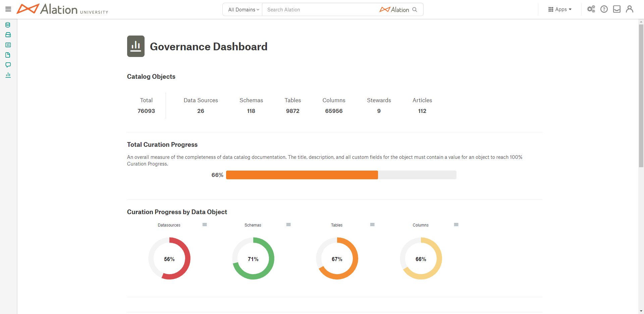The width and height of the screenshot is (644, 314).
Task: Open the Schemas chart menu icon
Action: [x=288, y=225]
